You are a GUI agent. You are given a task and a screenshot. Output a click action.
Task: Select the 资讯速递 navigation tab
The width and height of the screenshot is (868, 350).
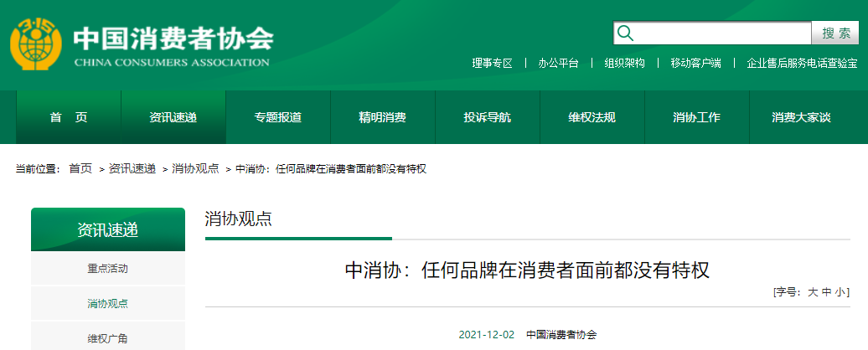(173, 117)
